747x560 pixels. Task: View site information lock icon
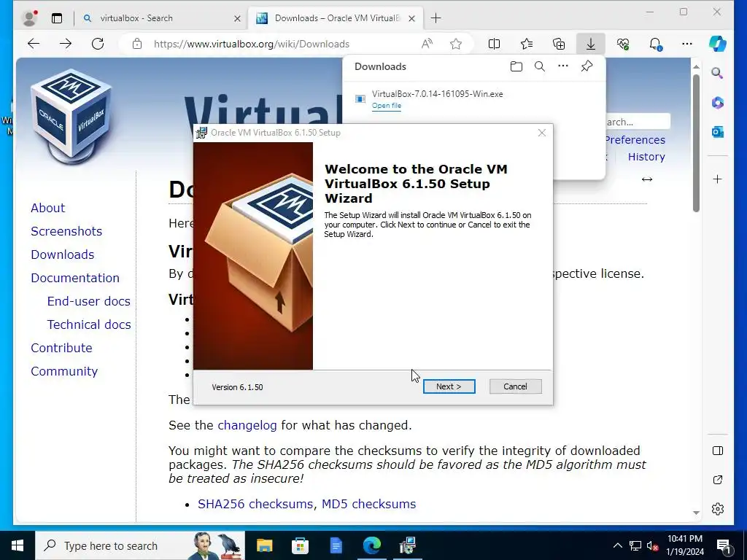pyautogui.click(x=137, y=44)
